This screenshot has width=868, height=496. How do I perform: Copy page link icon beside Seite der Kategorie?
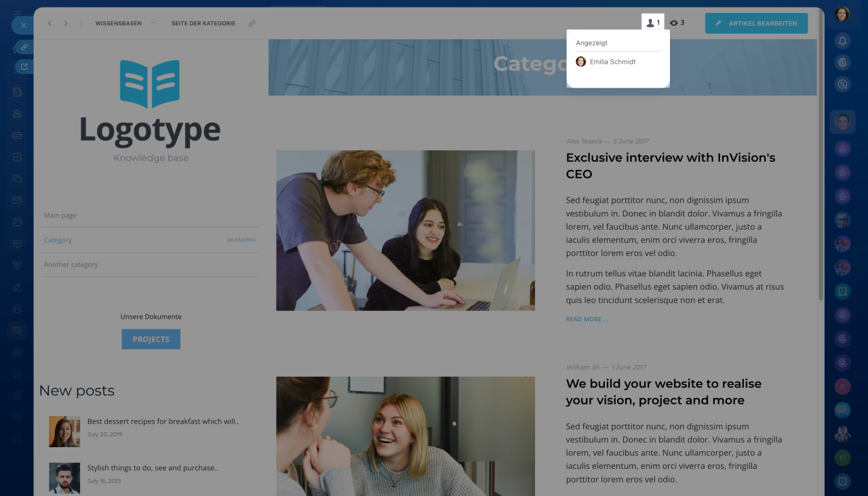(252, 23)
